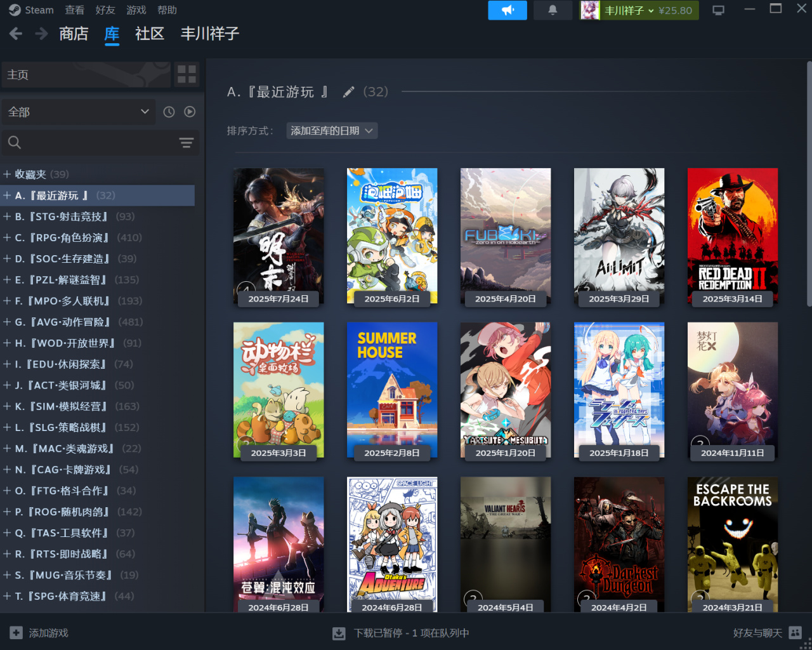Open the 查看 menu
The image size is (812, 650).
(x=74, y=10)
